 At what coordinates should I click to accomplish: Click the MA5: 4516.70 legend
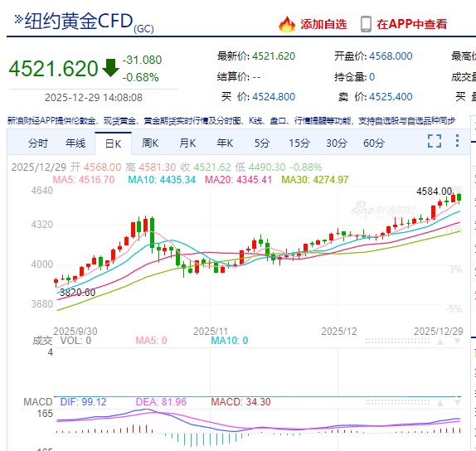[x=84, y=180]
